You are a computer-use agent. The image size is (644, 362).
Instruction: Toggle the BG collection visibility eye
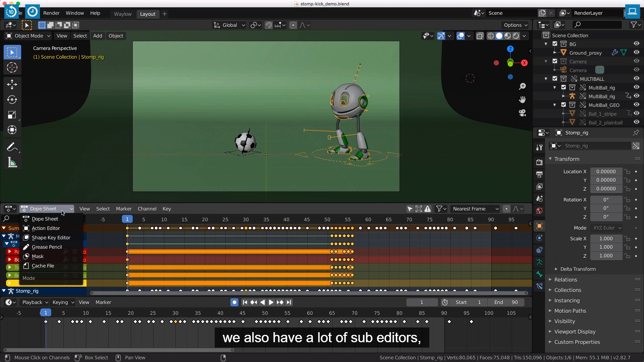(x=636, y=44)
